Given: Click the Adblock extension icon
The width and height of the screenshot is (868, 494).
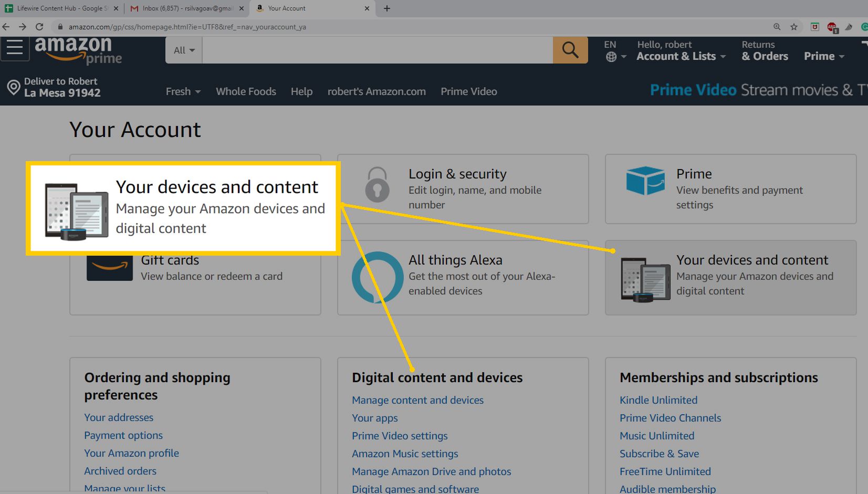Looking at the screenshot, I should [x=832, y=27].
